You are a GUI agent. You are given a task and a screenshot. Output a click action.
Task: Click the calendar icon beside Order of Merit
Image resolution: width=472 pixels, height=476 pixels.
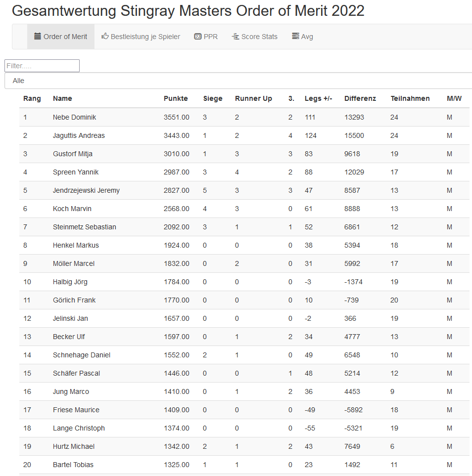(x=38, y=37)
